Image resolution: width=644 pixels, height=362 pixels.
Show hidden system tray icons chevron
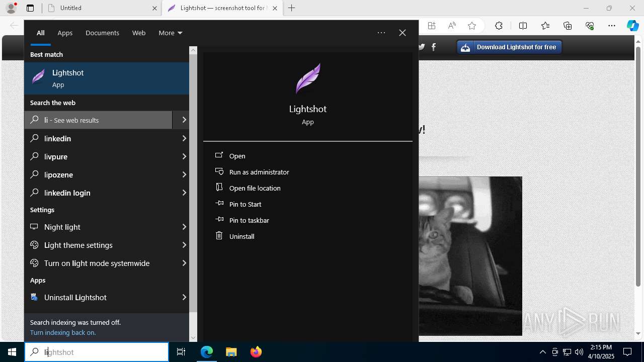[x=542, y=352]
